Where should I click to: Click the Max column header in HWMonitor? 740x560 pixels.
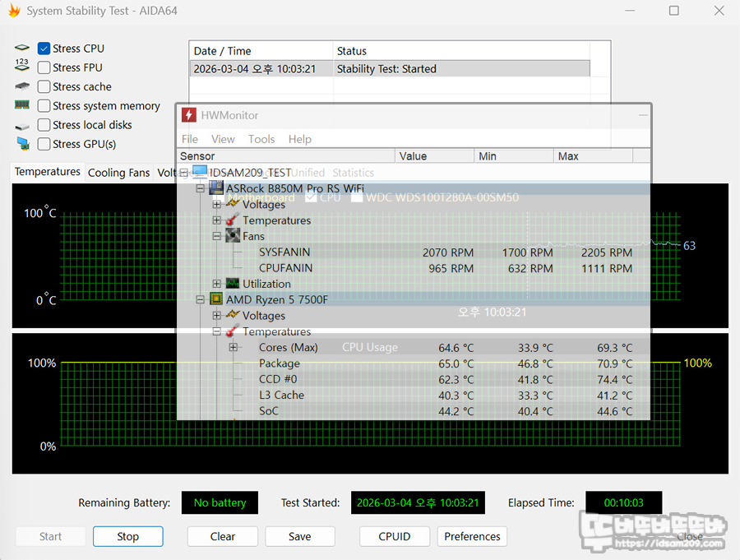pyautogui.click(x=593, y=155)
